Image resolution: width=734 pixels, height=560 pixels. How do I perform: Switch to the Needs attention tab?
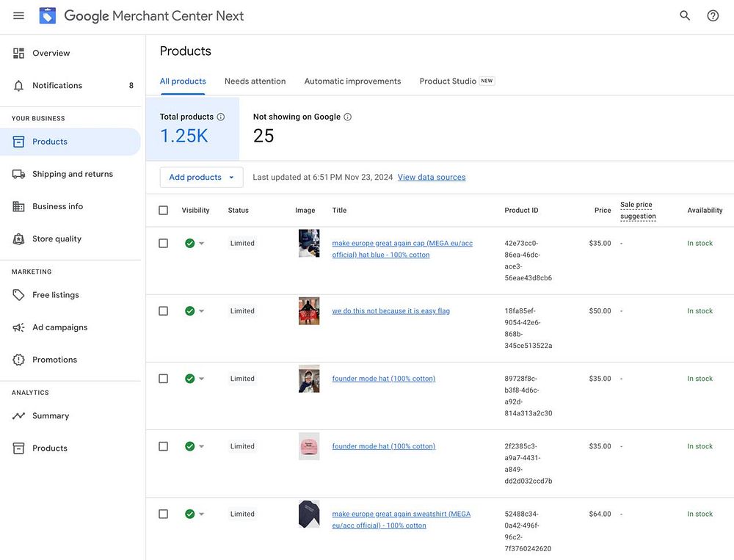coord(255,81)
